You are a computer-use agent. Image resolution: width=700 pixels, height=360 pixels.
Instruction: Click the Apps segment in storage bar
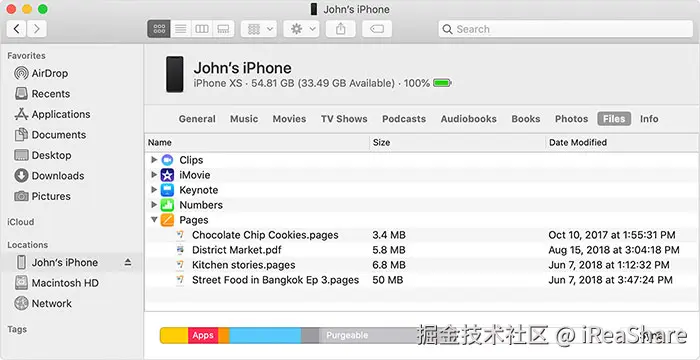203,335
